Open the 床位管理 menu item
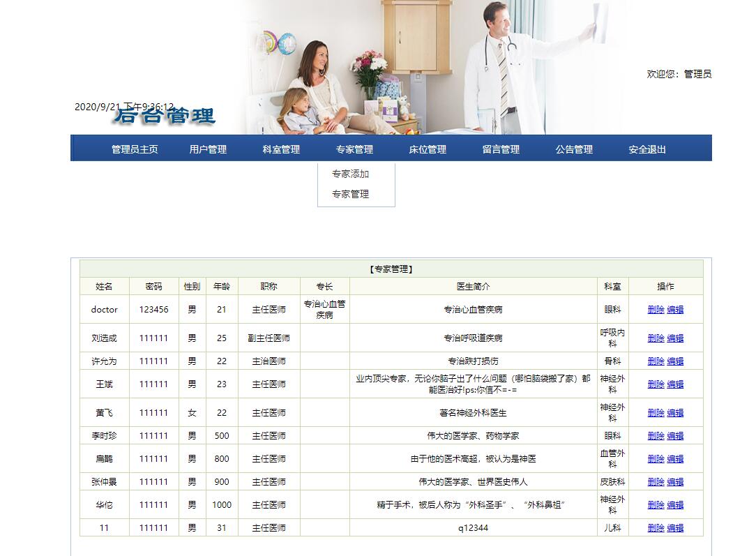The height and width of the screenshot is (556, 756). 426,148
